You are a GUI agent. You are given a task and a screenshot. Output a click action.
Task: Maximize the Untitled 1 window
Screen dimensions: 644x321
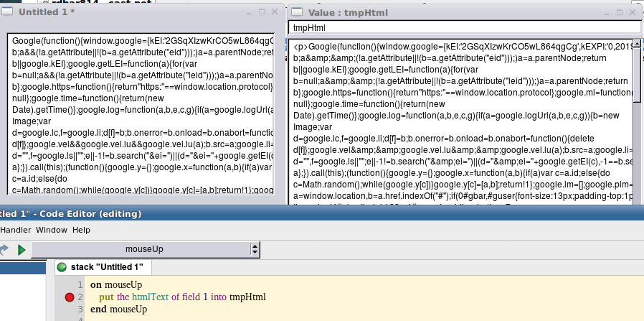(x=262, y=12)
